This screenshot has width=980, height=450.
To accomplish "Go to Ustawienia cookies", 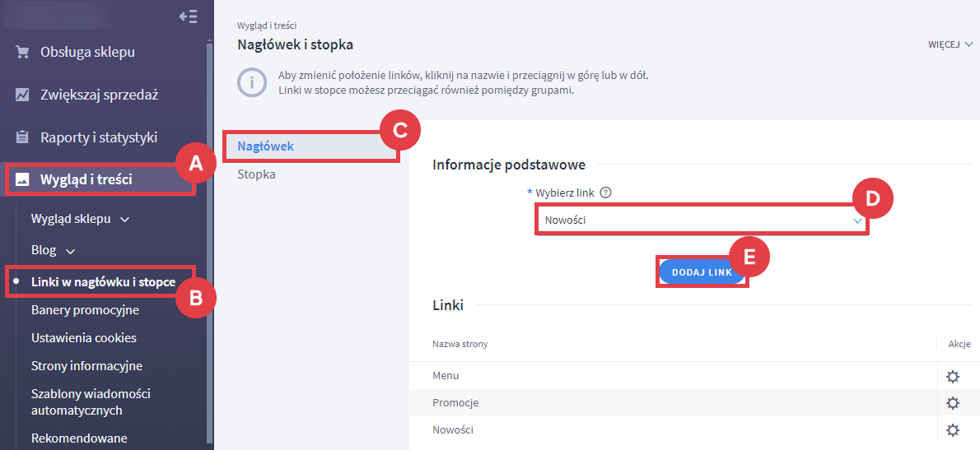I will point(84,338).
